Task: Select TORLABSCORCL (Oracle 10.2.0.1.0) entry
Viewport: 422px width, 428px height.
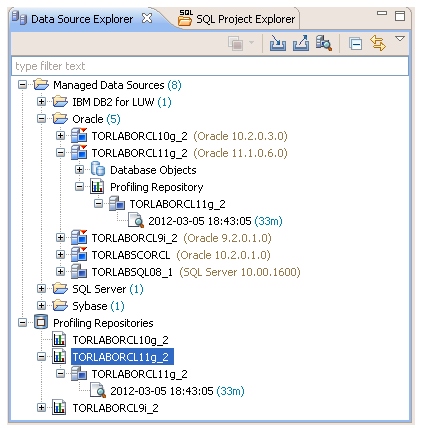Action: [181, 255]
